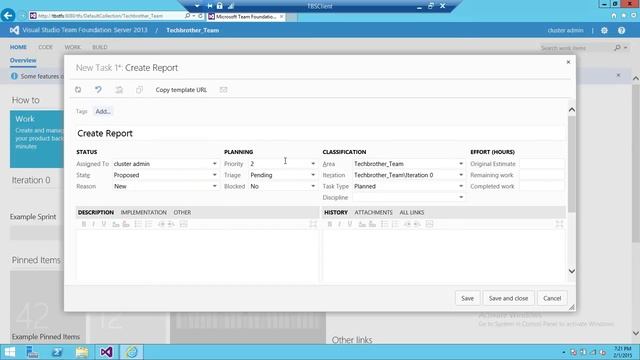
Task: Toggle bold in History editor
Action: pos(330,224)
